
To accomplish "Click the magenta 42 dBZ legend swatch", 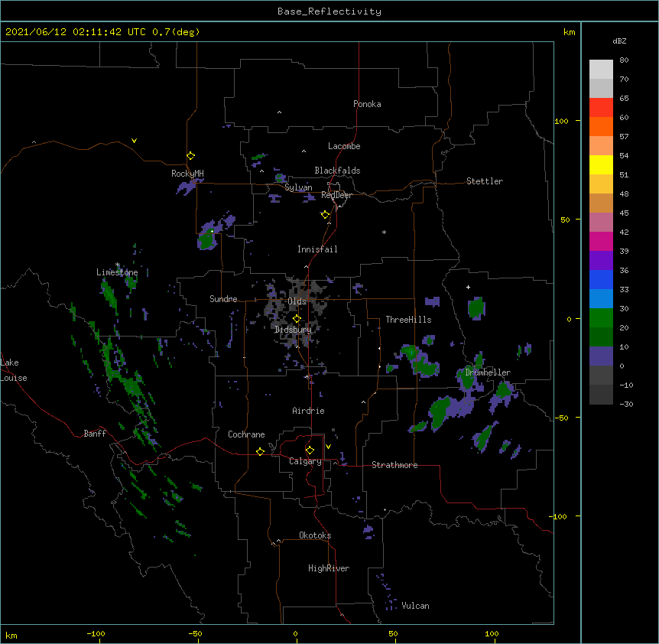I will point(601,241).
